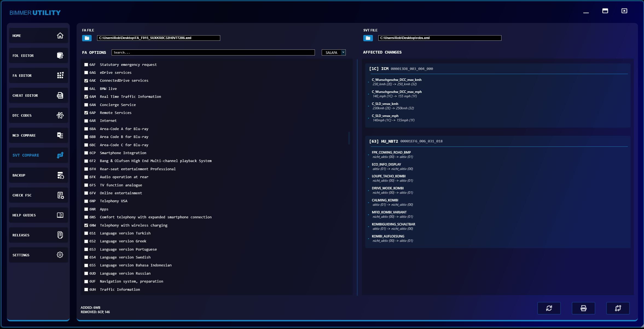Screen dimensions: 644x329
Task: Check 6AG eDrive services
Action: point(86,73)
